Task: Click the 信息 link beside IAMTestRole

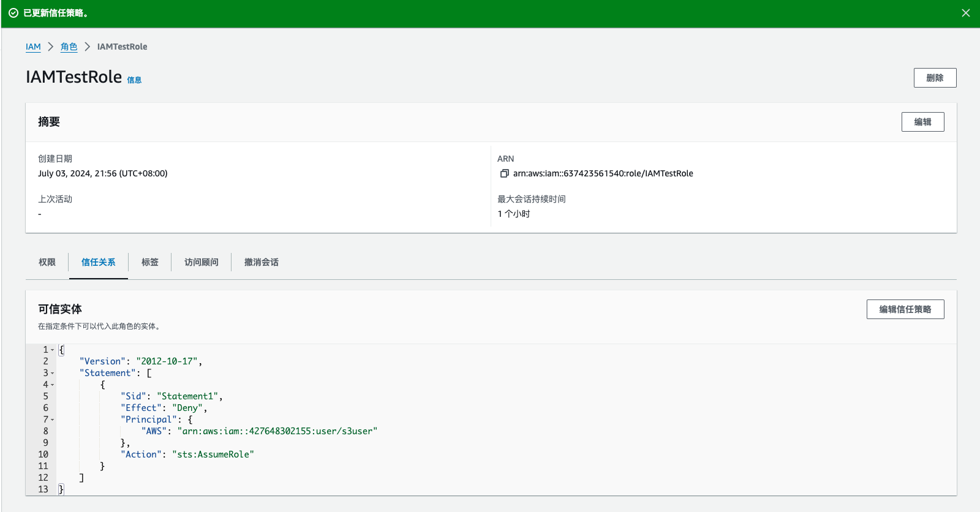Action: click(134, 80)
